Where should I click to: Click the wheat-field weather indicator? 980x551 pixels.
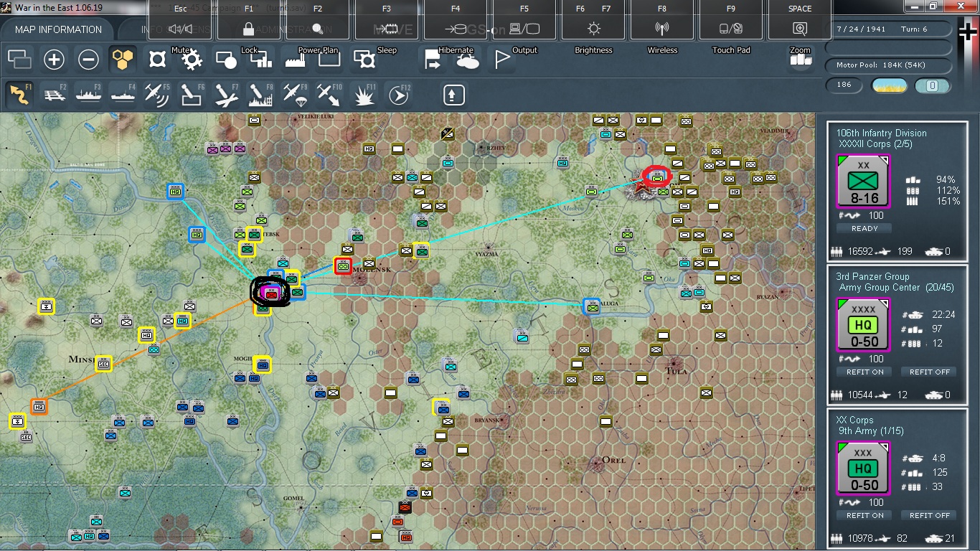click(x=889, y=85)
